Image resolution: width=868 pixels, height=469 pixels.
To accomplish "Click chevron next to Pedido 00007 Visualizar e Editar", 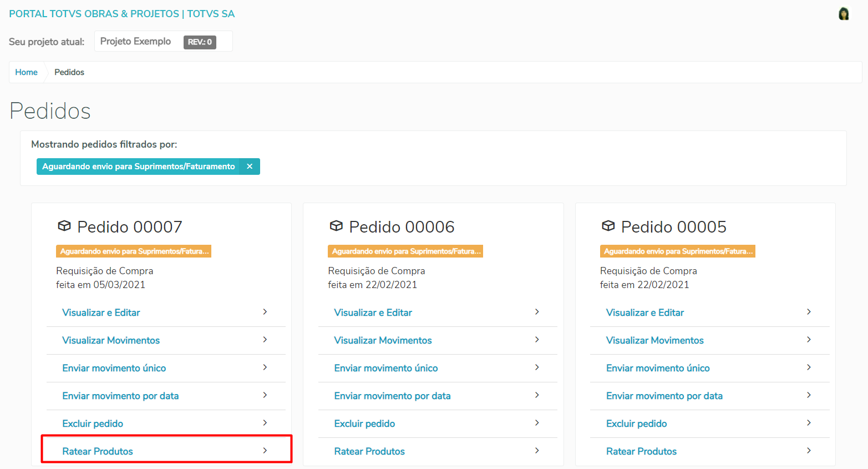I will pos(265,312).
